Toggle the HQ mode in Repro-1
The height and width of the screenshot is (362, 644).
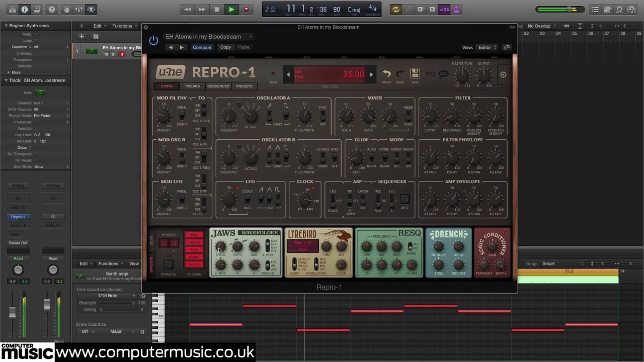[430, 74]
